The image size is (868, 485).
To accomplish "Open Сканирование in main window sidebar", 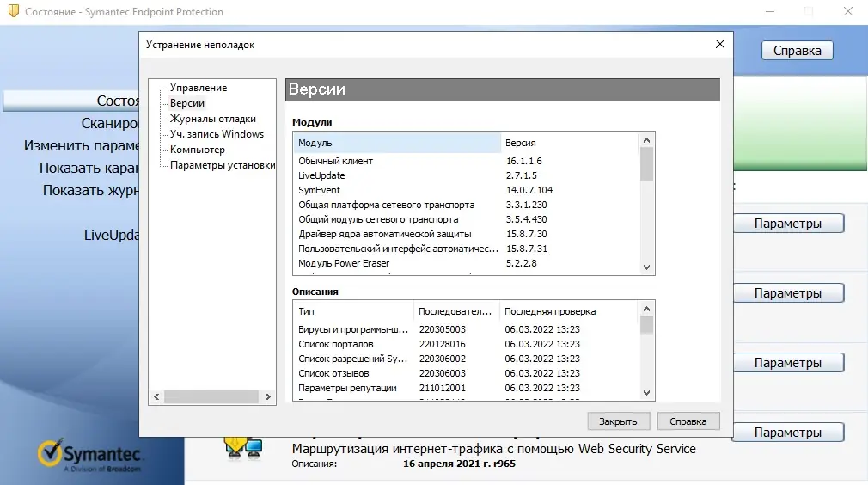I will [110, 123].
